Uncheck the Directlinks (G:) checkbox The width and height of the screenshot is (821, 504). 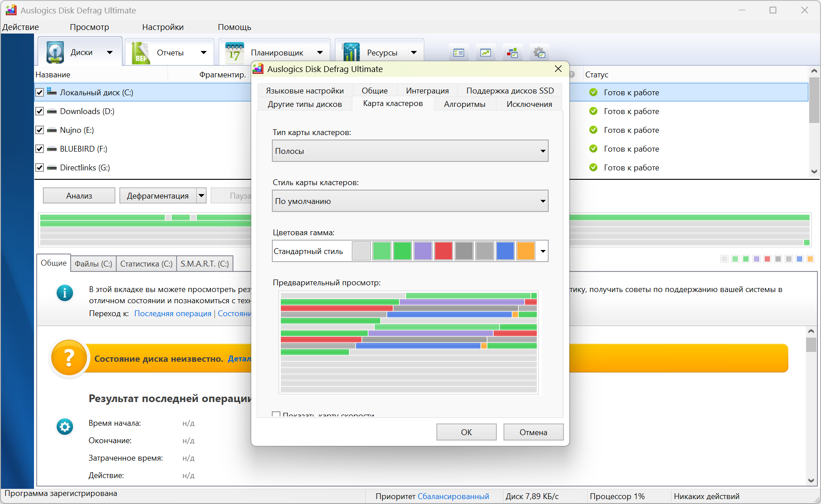click(40, 168)
